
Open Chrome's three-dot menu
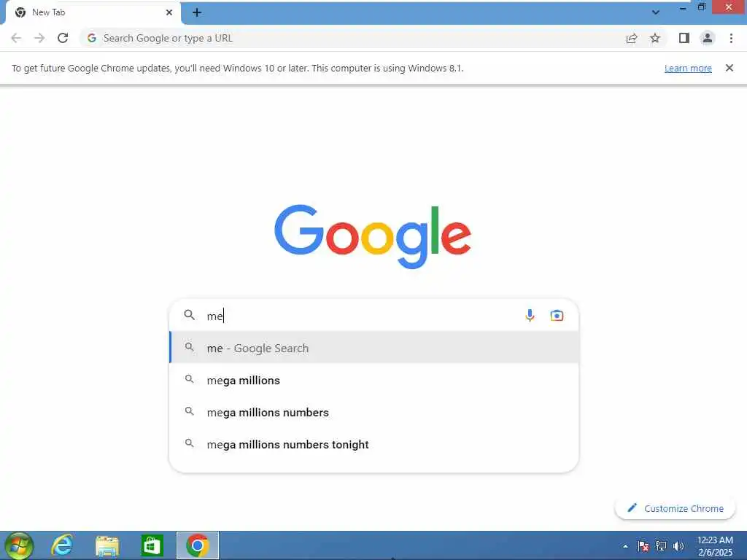point(731,38)
